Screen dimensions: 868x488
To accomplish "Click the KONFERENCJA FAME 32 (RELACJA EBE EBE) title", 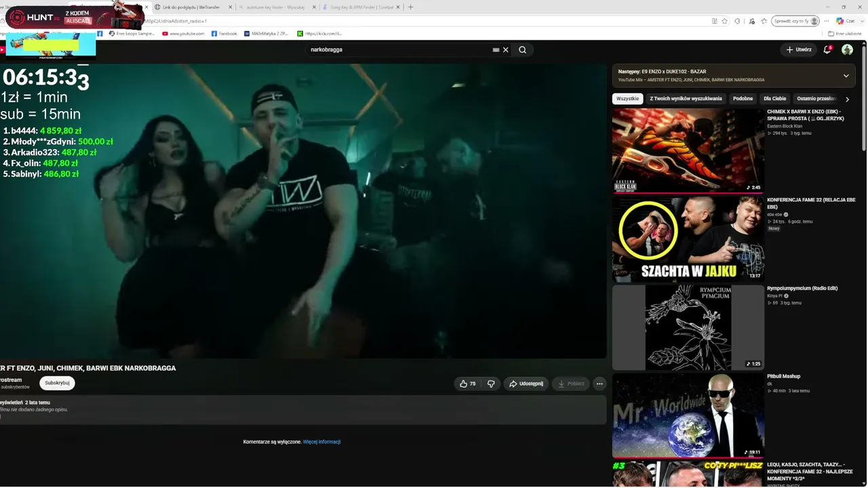I will (x=811, y=203).
